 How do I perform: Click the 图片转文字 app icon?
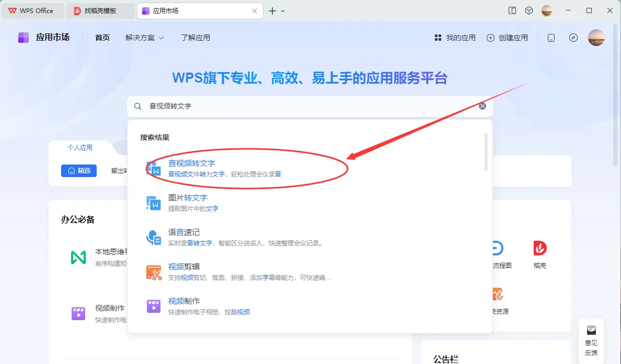click(x=153, y=203)
